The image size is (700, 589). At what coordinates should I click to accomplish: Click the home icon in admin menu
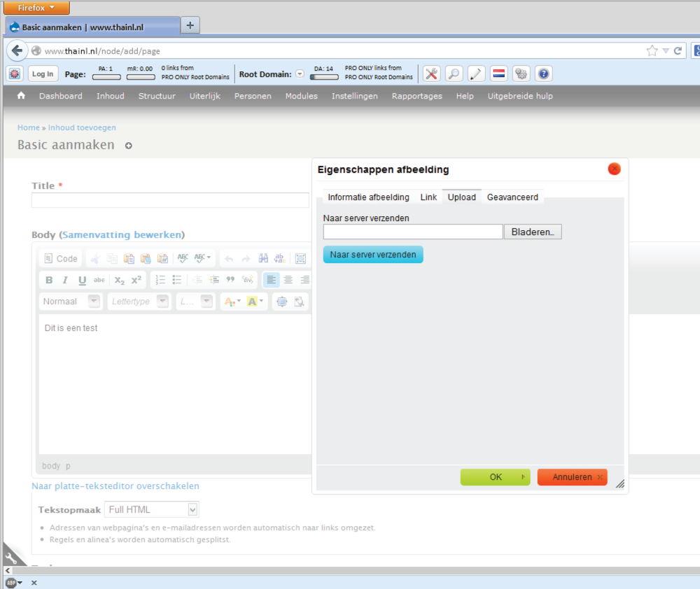pyautogui.click(x=21, y=97)
